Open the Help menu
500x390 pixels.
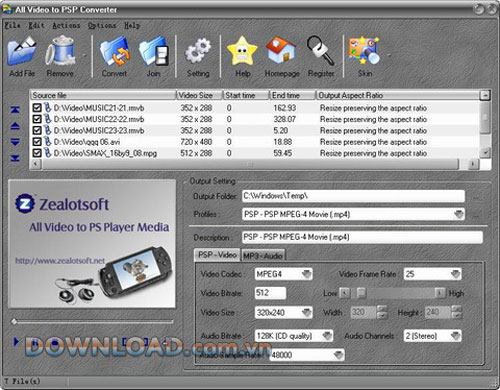coord(132,25)
